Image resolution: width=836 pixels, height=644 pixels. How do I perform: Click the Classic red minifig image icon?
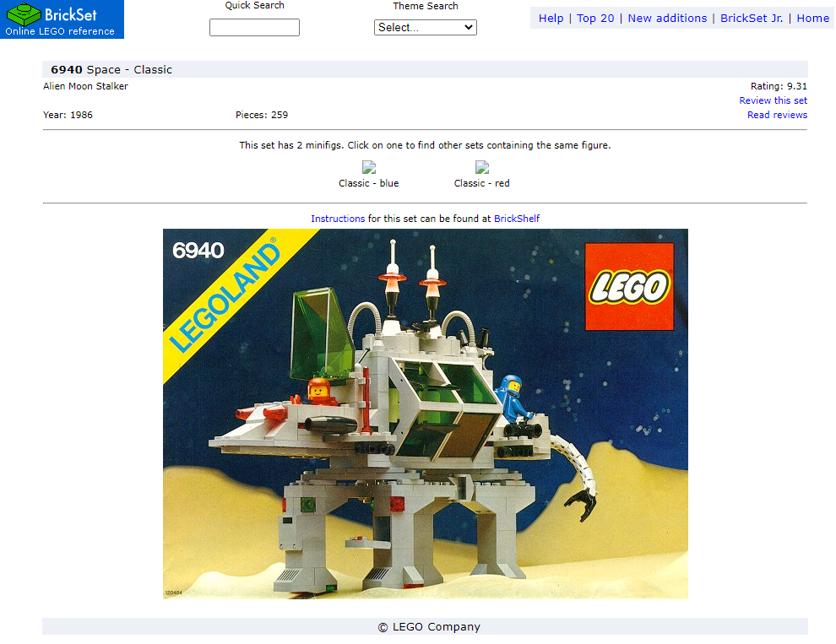click(x=482, y=167)
